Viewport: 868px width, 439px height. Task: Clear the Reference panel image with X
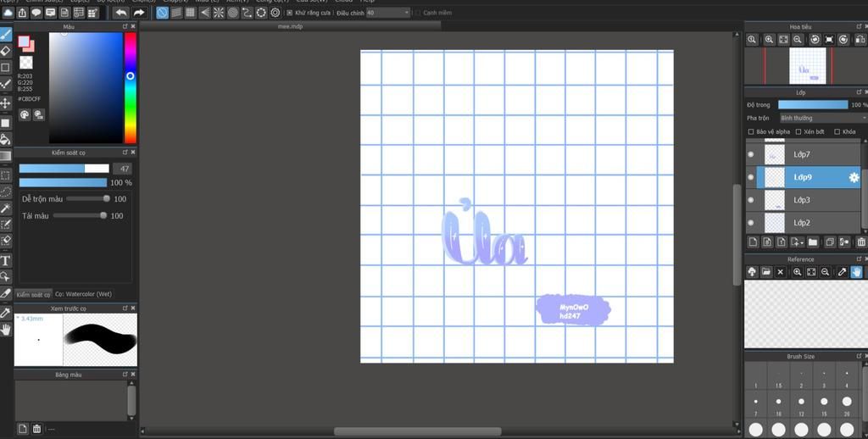click(781, 272)
